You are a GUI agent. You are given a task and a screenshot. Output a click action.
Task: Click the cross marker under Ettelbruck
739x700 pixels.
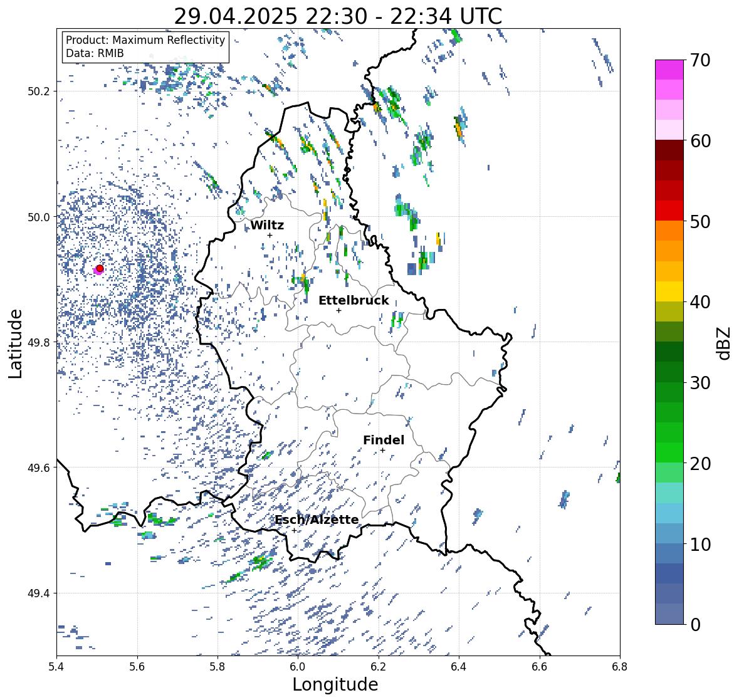tap(338, 310)
